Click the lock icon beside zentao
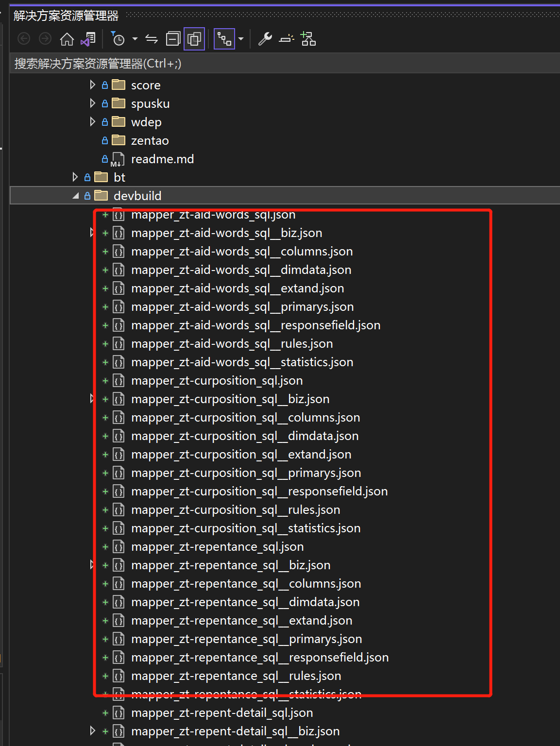 pos(105,140)
